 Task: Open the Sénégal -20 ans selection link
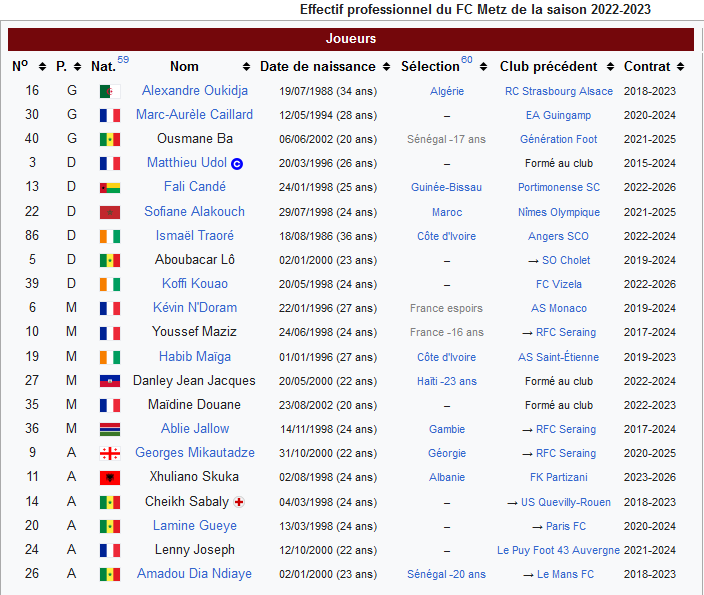point(447,574)
